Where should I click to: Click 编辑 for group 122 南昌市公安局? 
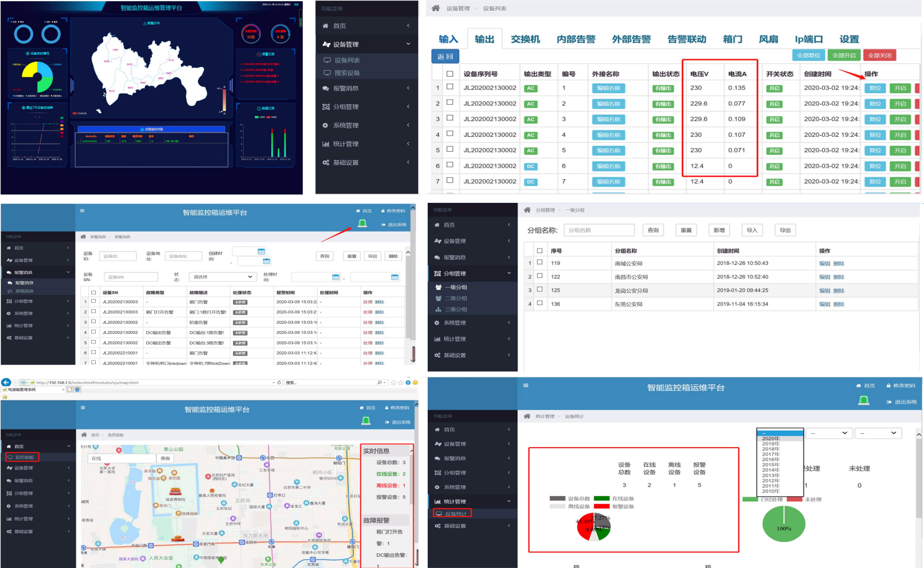click(x=825, y=277)
